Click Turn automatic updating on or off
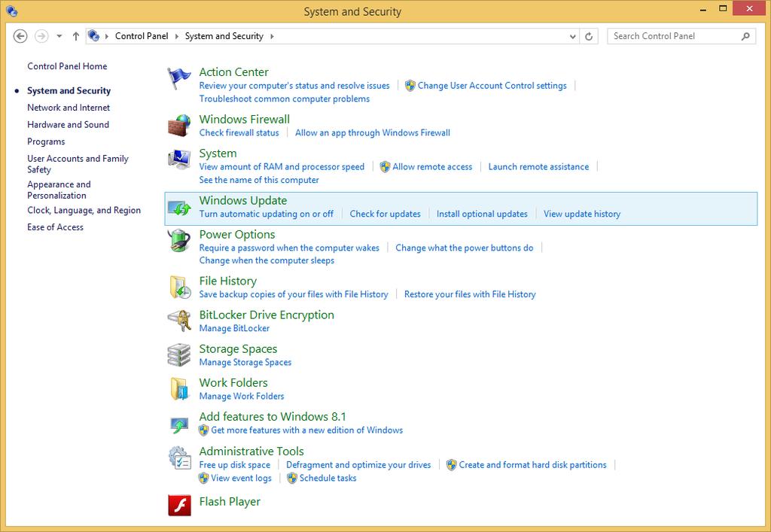The image size is (771, 532). pos(266,214)
